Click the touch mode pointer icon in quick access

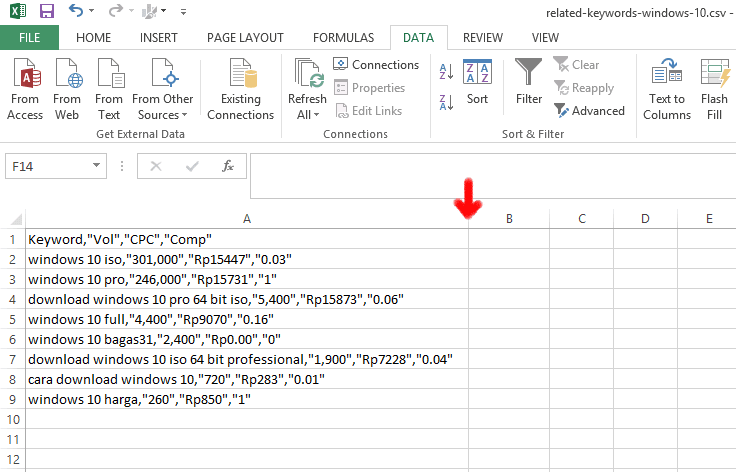click(149, 11)
